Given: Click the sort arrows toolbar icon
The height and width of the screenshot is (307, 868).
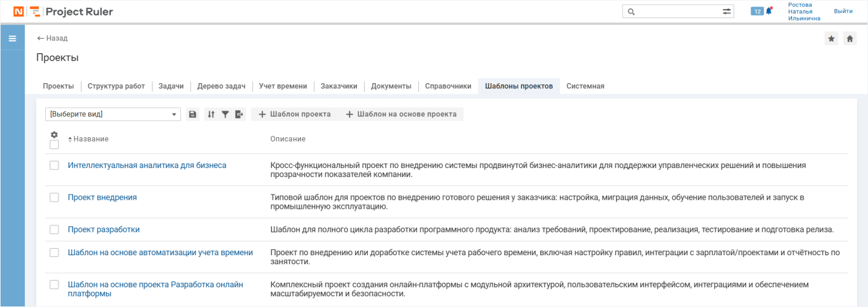Looking at the screenshot, I should tap(210, 114).
